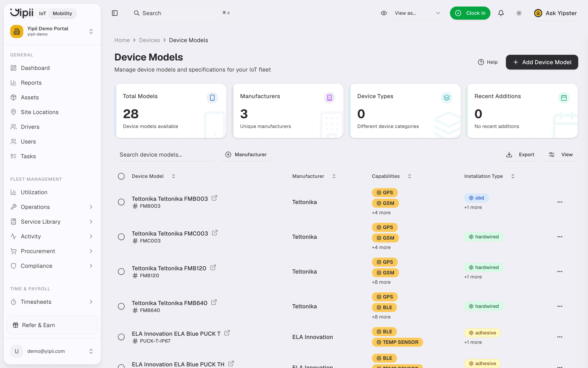This screenshot has height=368, width=588.
Task: Select the Teltonika FMB120 row checkbox
Action: point(121,272)
